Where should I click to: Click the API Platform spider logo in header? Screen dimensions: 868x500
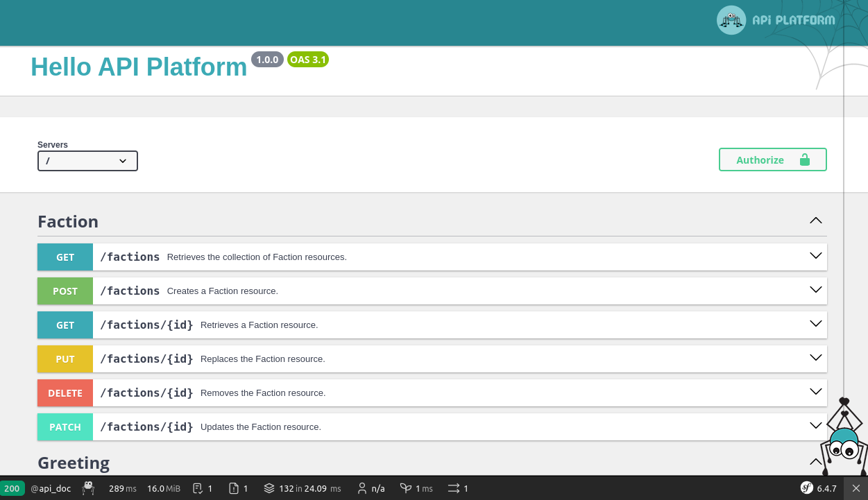pyautogui.click(x=731, y=20)
